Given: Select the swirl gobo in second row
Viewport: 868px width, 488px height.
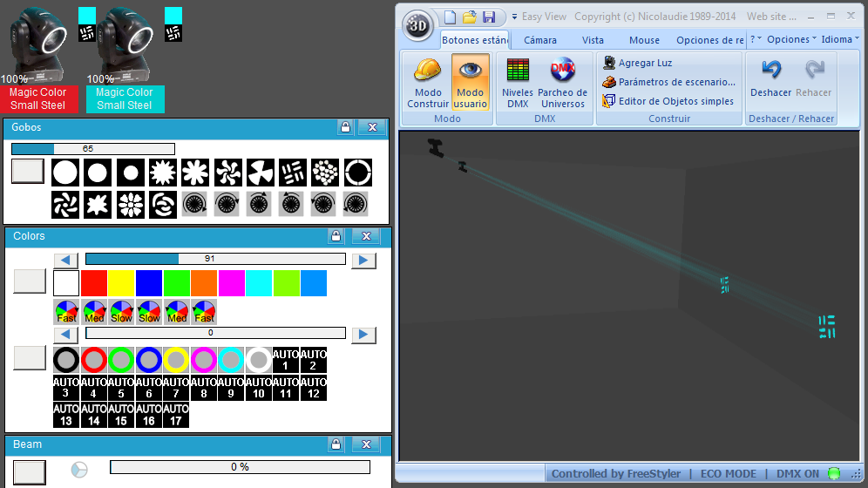Looking at the screenshot, I should (x=163, y=205).
